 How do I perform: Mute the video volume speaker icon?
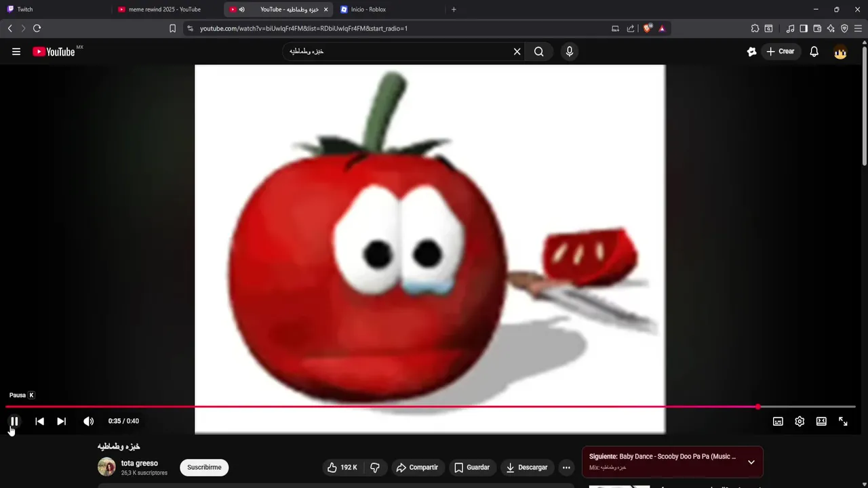coord(88,421)
